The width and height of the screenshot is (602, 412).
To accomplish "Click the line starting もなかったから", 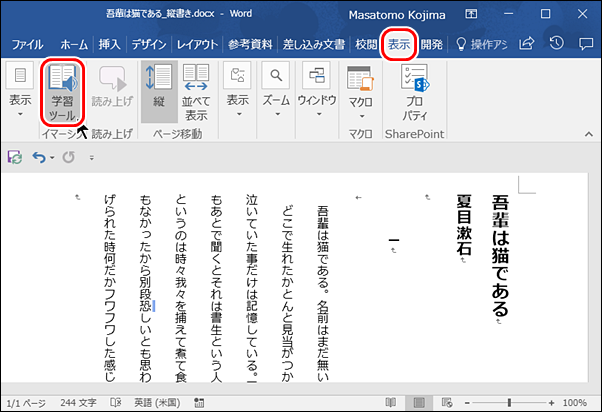I will [146, 288].
